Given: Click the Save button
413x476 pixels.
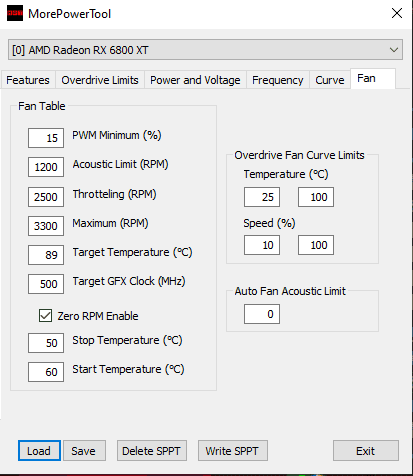Looking at the screenshot, I should pos(84,451).
